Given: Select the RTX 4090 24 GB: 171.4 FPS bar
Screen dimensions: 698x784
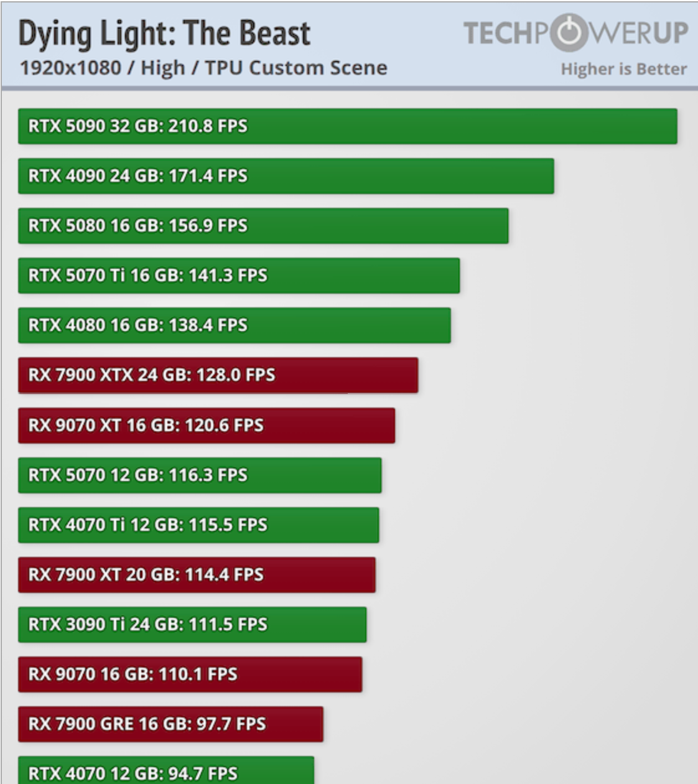Looking at the screenshot, I should point(286,176).
